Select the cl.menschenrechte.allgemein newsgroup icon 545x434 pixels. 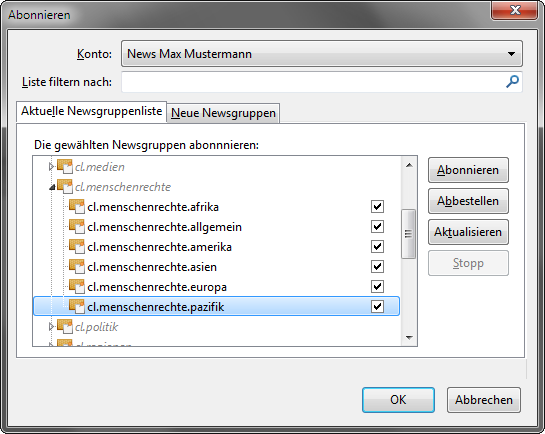(x=77, y=227)
